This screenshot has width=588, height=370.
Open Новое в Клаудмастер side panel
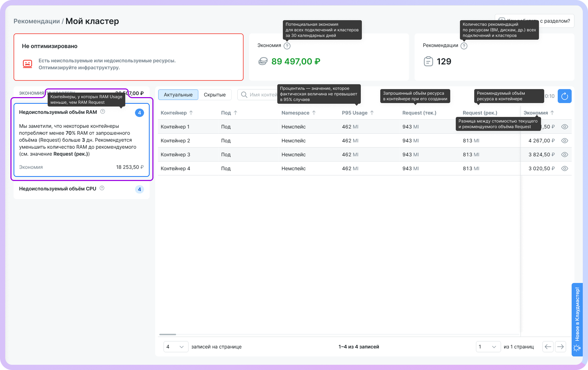[577, 319]
